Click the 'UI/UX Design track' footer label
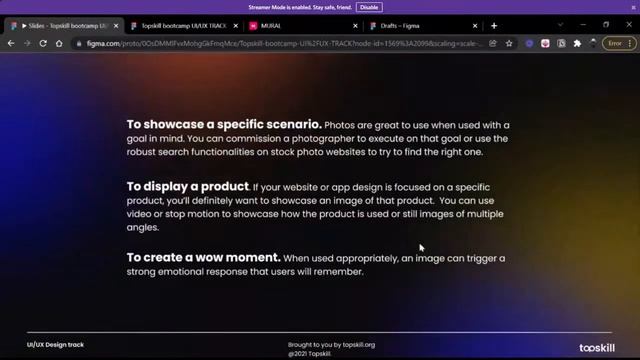640x360 pixels. 56,344
